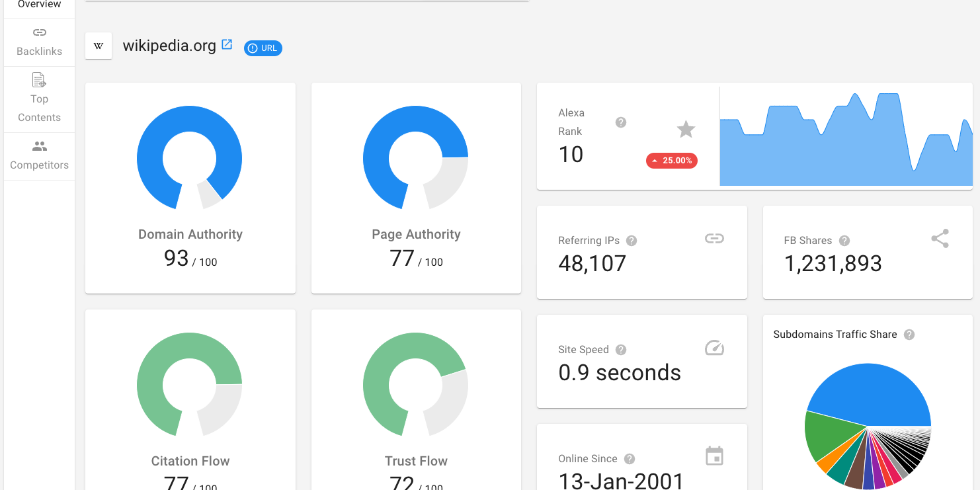Click the Alexa Rank help icon
This screenshot has height=490, width=980.
621,122
